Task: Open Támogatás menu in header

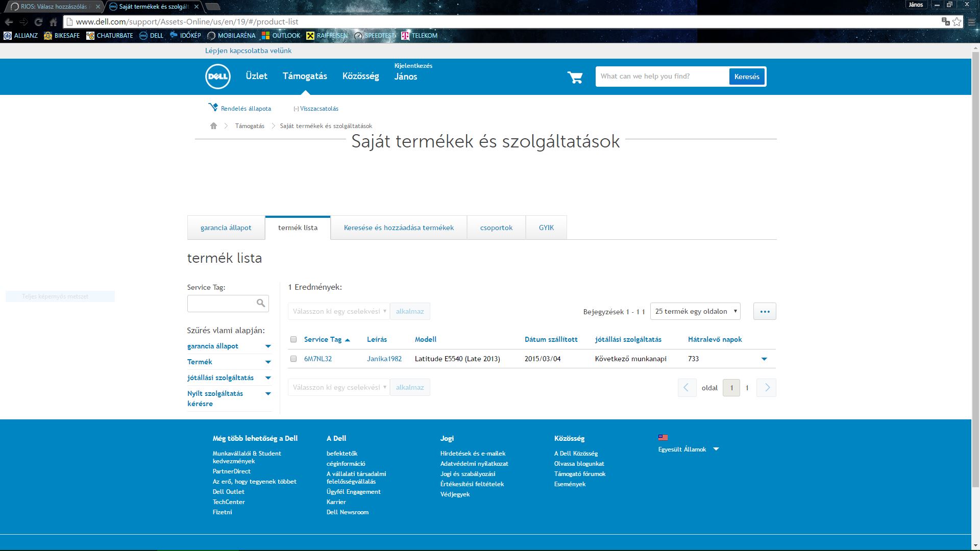Action: tap(305, 76)
